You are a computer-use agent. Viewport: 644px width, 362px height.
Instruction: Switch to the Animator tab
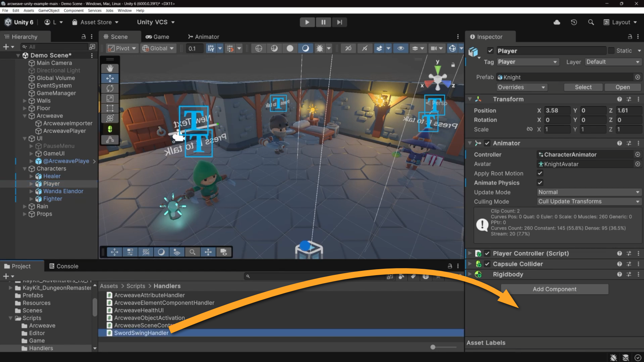coord(203,37)
